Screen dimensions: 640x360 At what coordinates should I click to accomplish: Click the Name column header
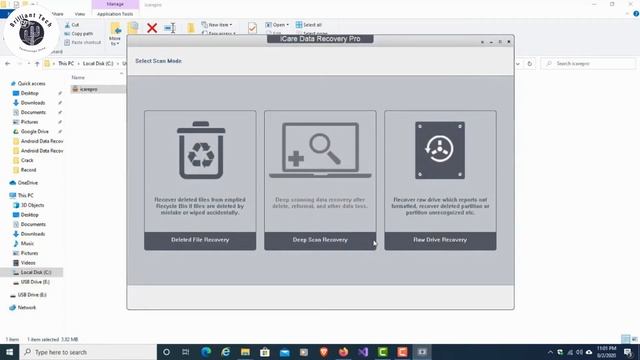tap(78, 78)
